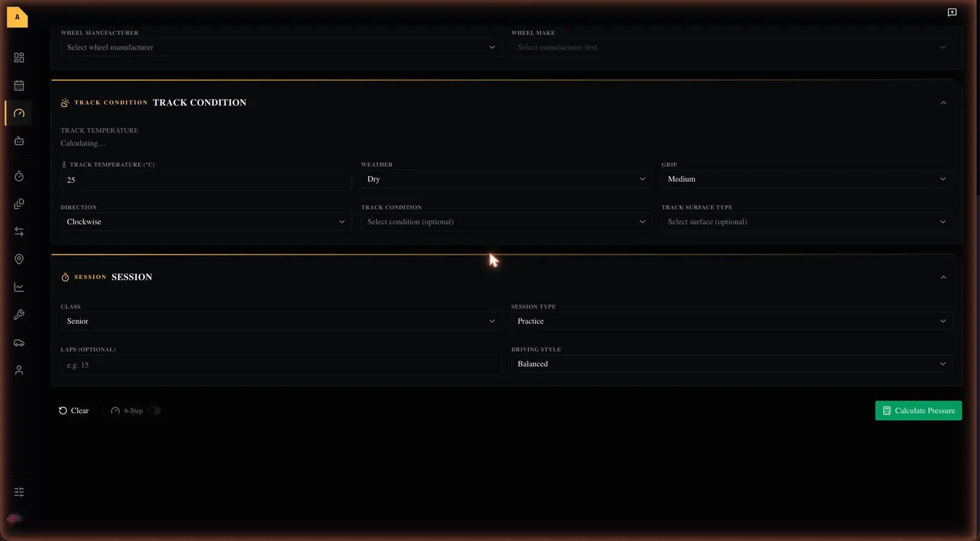Click the stacked copies sidebar icon
The height and width of the screenshot is (541, 980).
coord(19,204)
